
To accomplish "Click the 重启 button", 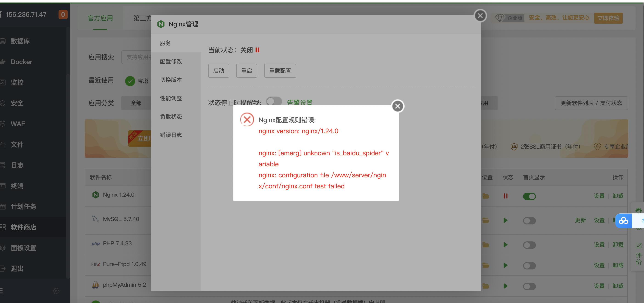I will (246, 71).
